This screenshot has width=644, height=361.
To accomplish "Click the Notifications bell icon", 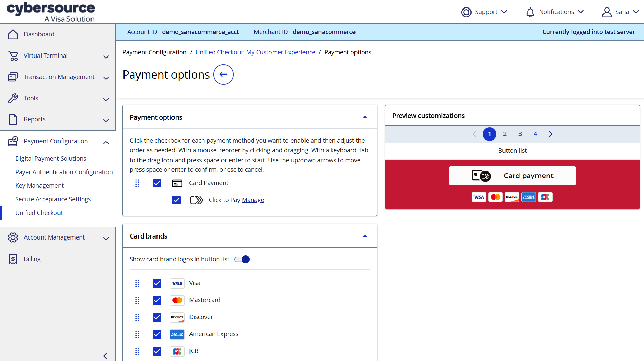I will coord(530,12).
